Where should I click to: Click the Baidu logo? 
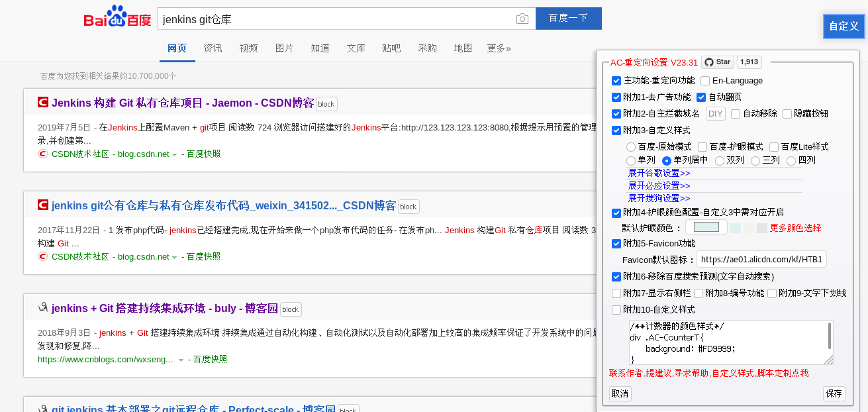tap(117, 18)
